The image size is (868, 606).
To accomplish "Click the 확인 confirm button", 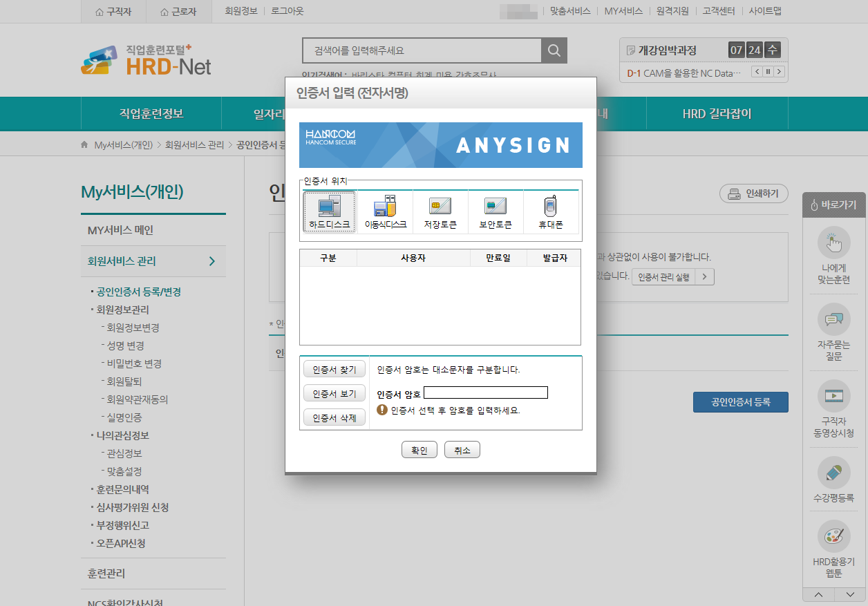I will coord(419,450).
